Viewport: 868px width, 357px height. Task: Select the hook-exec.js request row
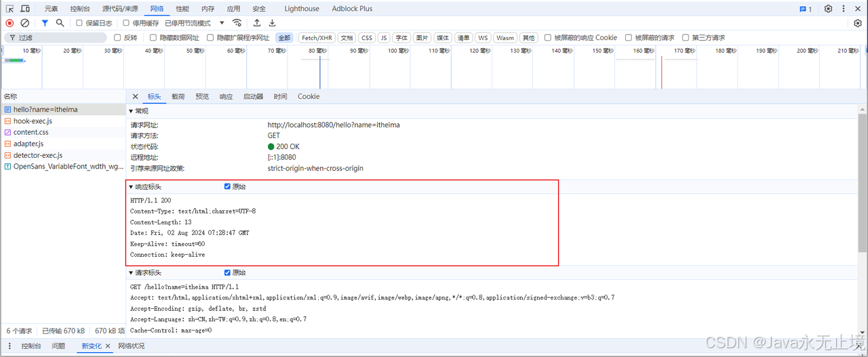(62, 121)
